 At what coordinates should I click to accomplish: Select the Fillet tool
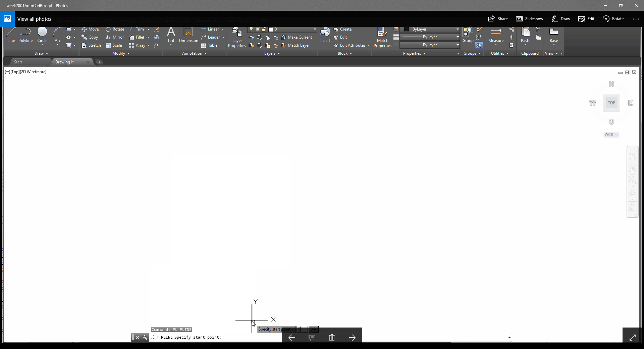tap(137, 37)
